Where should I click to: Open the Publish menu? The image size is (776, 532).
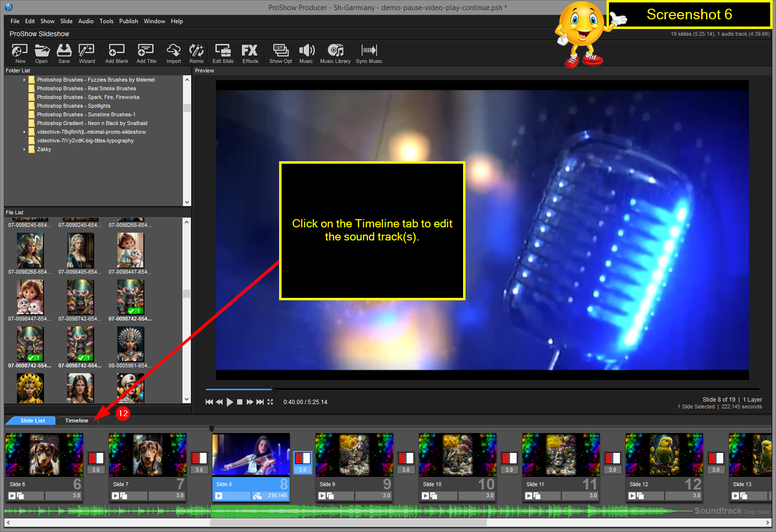(128, 21)
